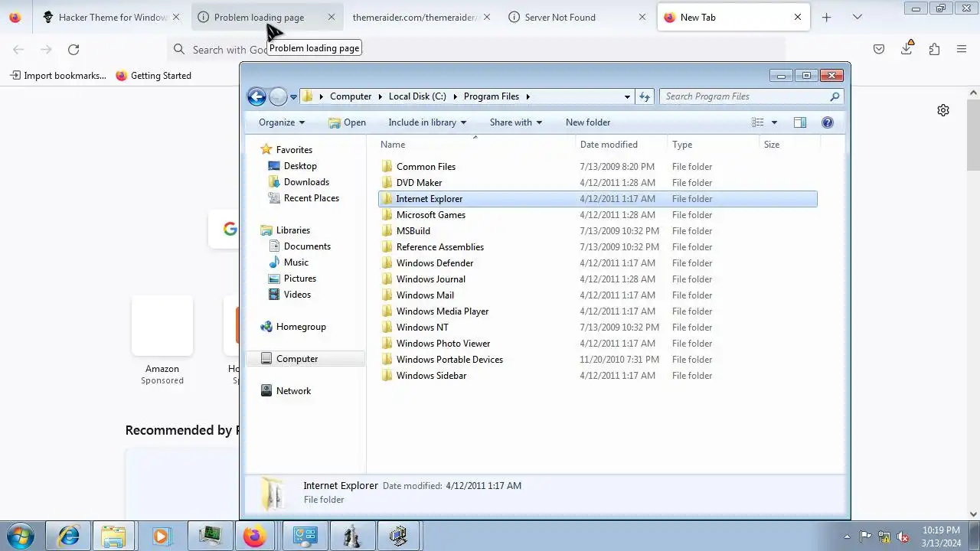Open the Organize menu
This screenshot has height=551, width=980.
coord(282,122)
